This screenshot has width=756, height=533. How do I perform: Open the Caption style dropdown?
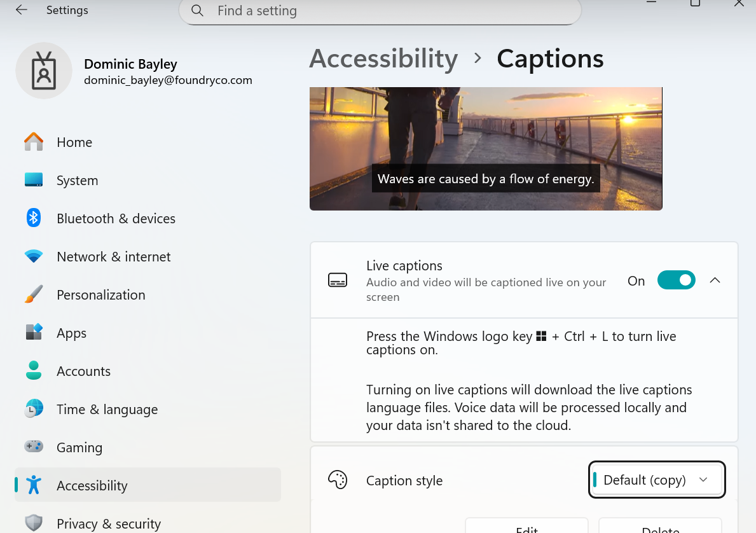(656, 480)
